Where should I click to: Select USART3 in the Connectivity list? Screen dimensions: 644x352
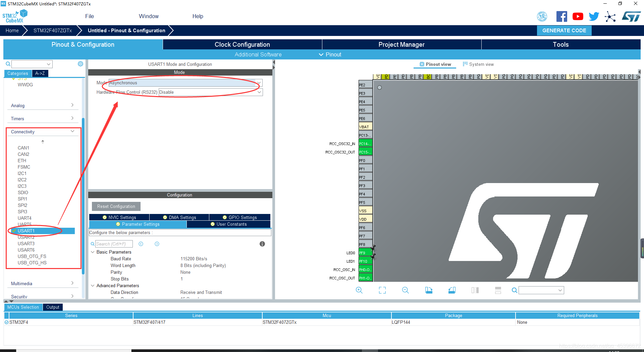pyautogui.click(x=26, y=244)
